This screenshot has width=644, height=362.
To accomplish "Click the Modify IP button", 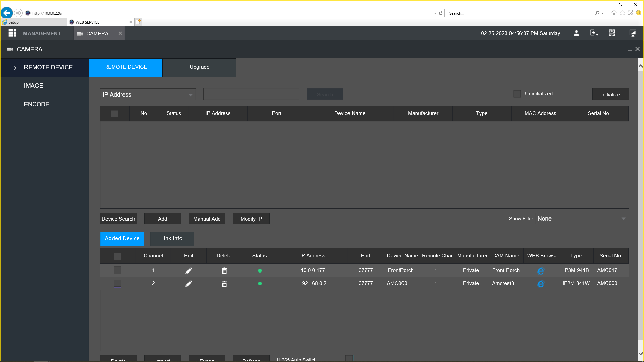I will [251, 219].
